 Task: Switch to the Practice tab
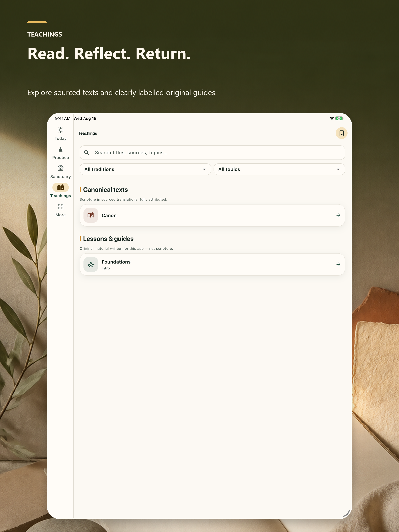[x=60, y=153]
